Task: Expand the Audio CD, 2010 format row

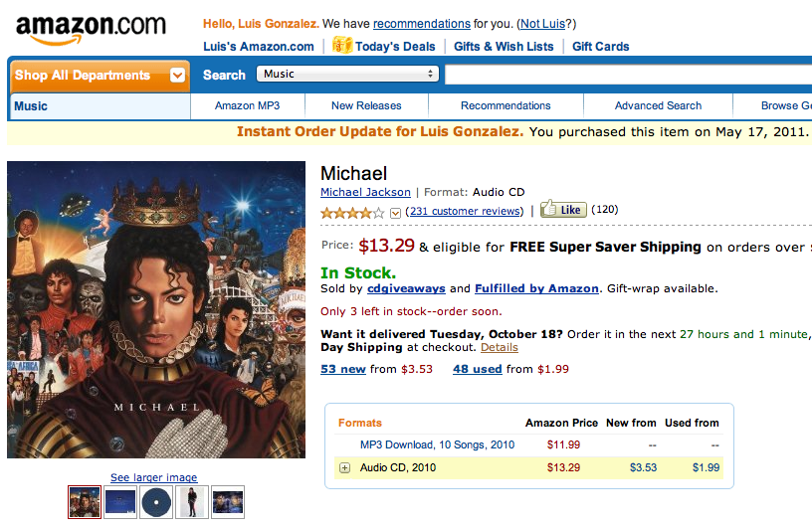Action: tap(345, 468)
